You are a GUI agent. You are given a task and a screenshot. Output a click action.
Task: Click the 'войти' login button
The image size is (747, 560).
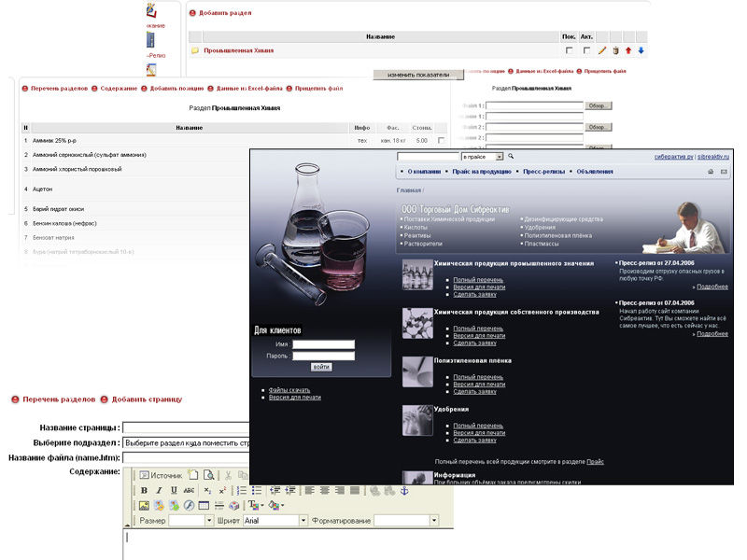pos(320,367)
